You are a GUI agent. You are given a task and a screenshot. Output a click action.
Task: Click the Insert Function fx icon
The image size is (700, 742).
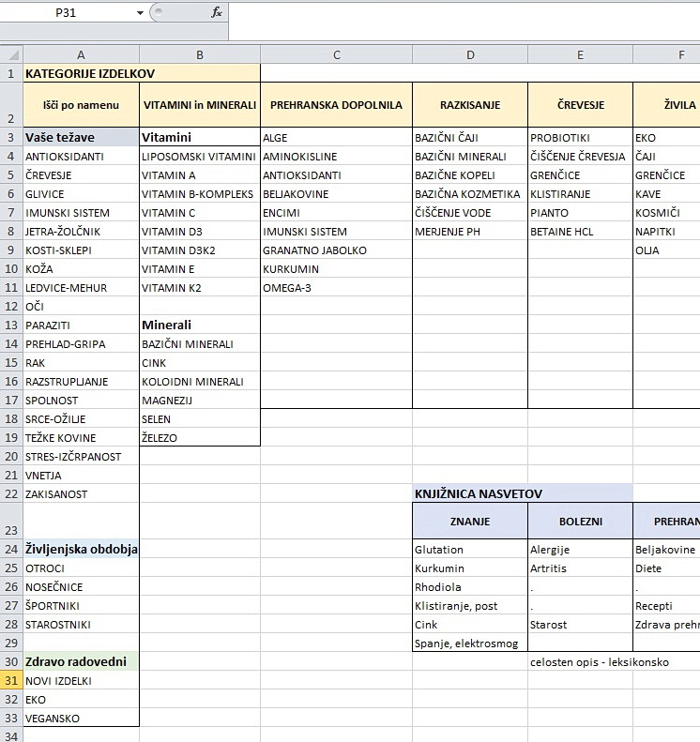coord(217,13)
